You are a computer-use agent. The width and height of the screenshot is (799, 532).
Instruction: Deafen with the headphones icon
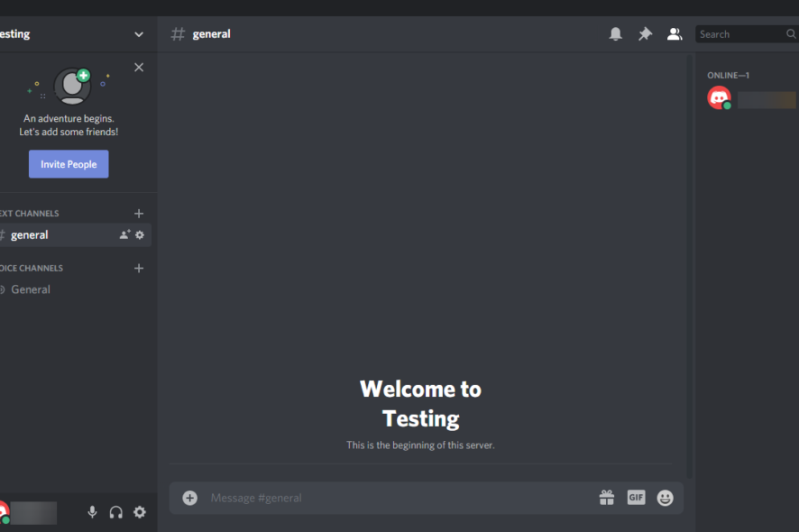click(116, 512)
